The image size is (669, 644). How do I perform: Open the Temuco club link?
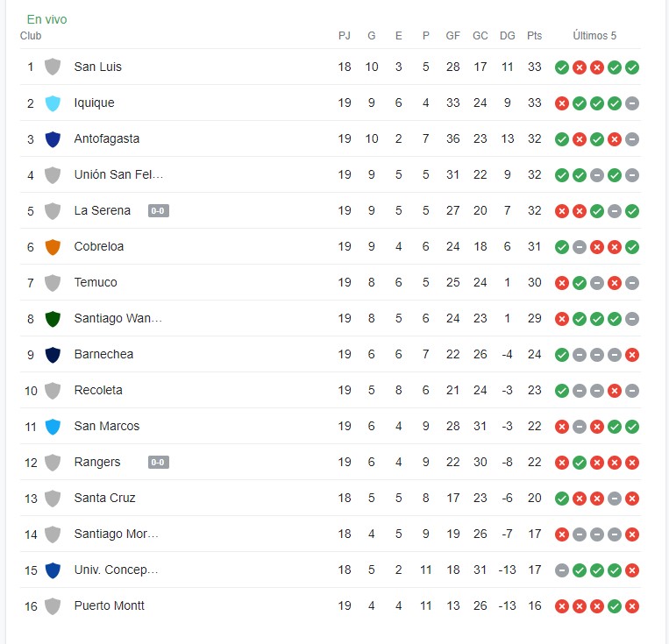pos(96,282)
